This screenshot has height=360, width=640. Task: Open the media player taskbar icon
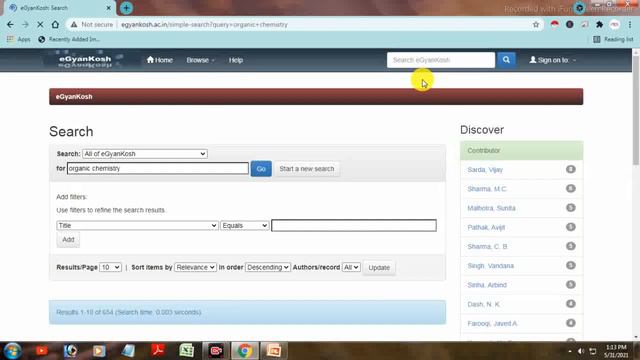[99, 351]
